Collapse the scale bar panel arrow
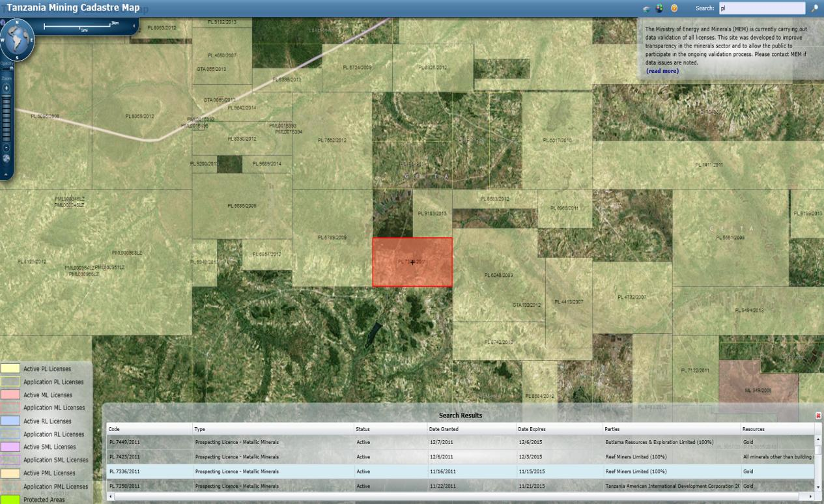This screenshot has height=504, width=824. (x=134, y=26)
